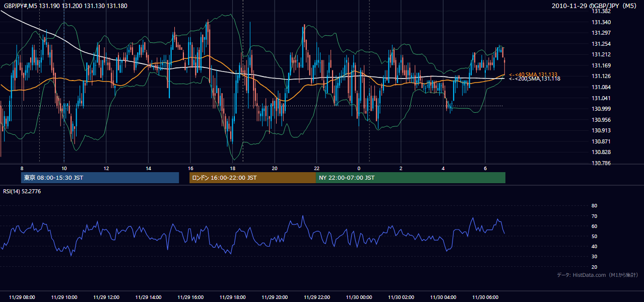Click the 11/29 08:00 date label

[22, 297]
